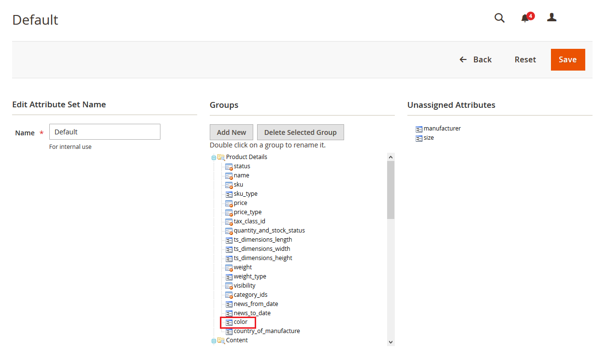Open the notifications bell
The image size is (607, 364).
tap(525, 18)
